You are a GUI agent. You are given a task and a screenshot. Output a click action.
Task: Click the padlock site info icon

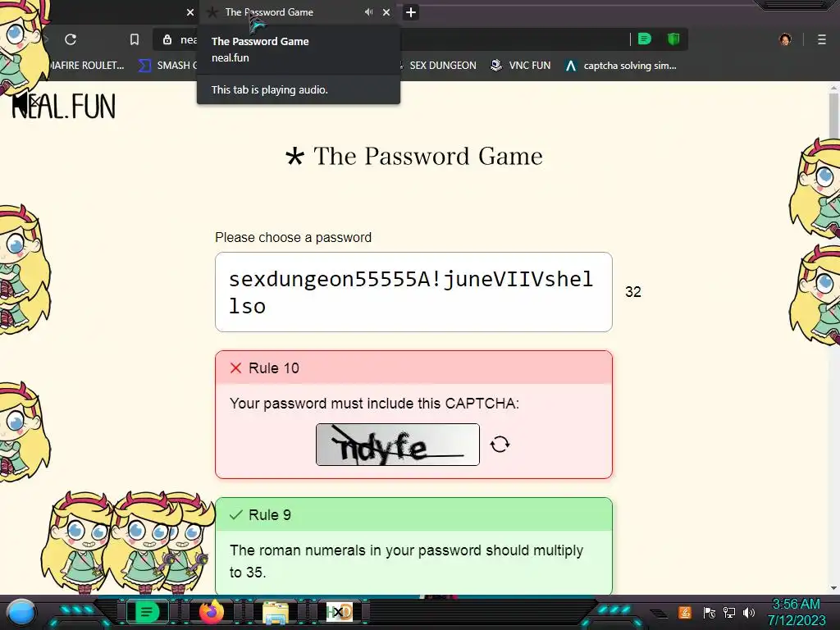tap(167, 39)
